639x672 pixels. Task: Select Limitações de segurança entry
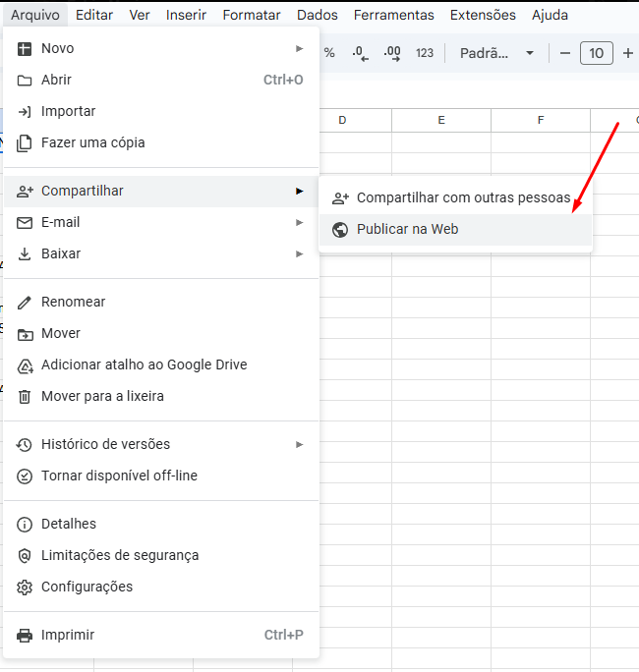click(161, 556)
